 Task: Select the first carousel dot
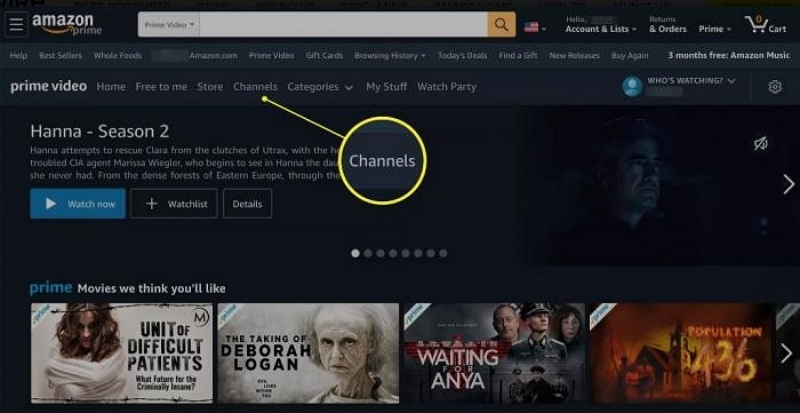[356, 253]
